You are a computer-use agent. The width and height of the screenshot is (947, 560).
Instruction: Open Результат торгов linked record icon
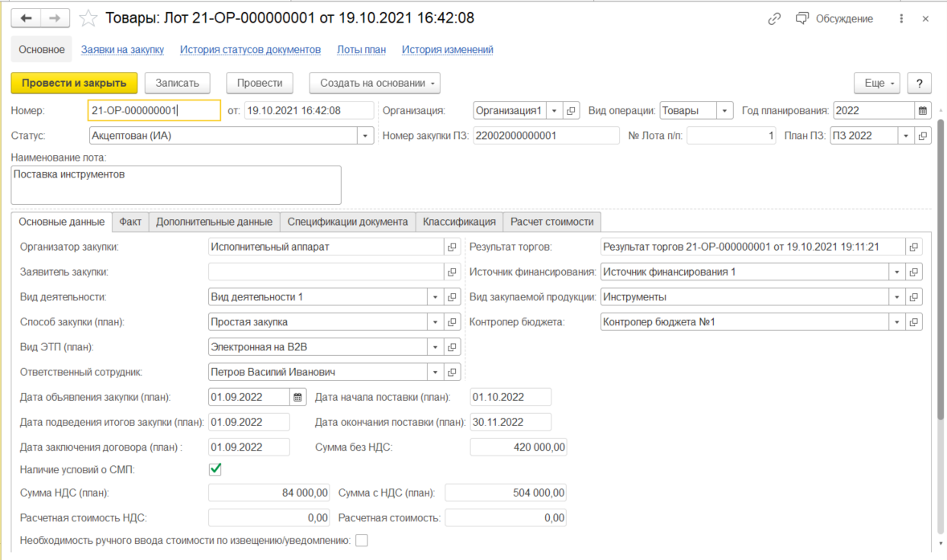(x=913, y=247)
